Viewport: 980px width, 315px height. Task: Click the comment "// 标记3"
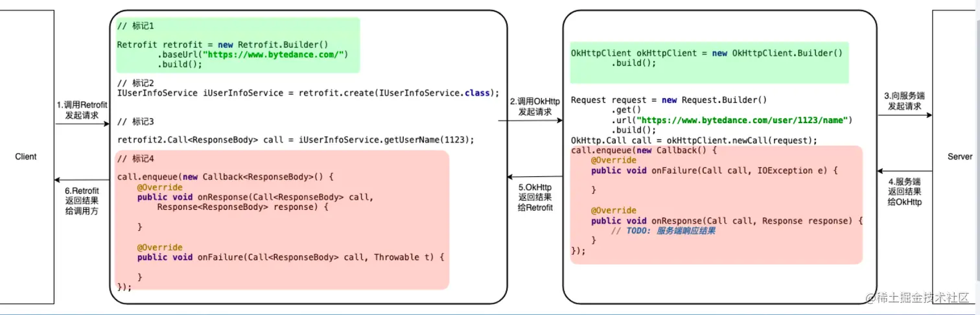[x=135, y=121]
